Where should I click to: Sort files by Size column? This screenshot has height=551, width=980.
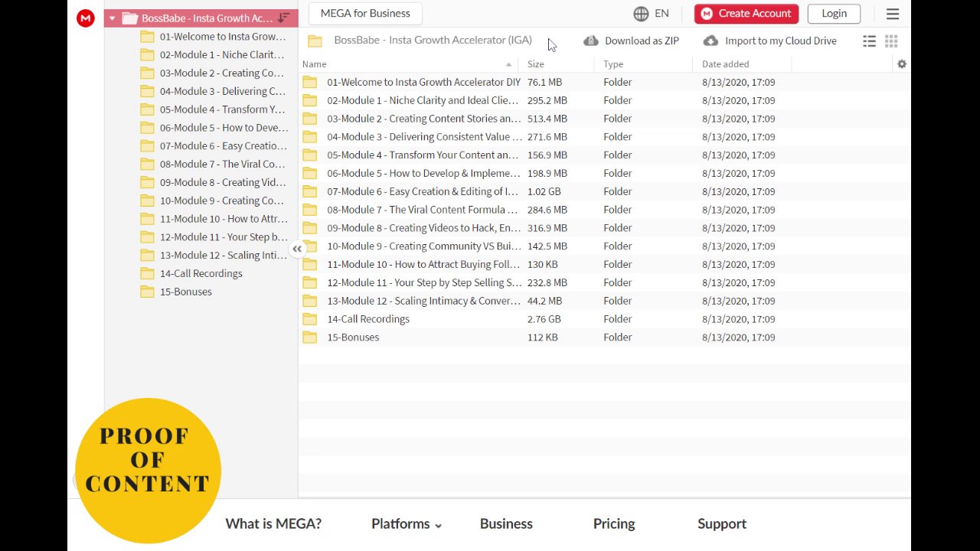[x=536, y=64]
